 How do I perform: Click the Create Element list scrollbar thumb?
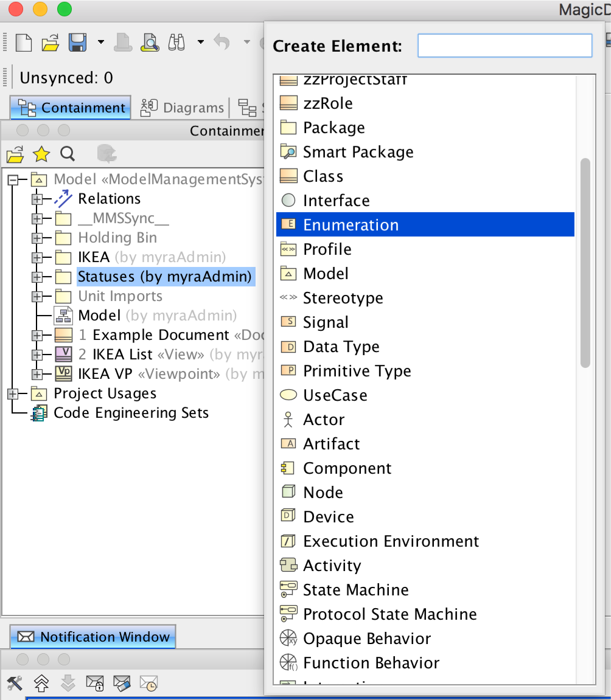(585, 263)
